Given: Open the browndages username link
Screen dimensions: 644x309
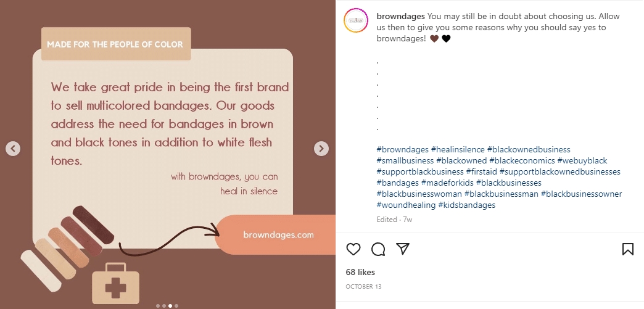Looking at the screenshot, I should [400, 16].
